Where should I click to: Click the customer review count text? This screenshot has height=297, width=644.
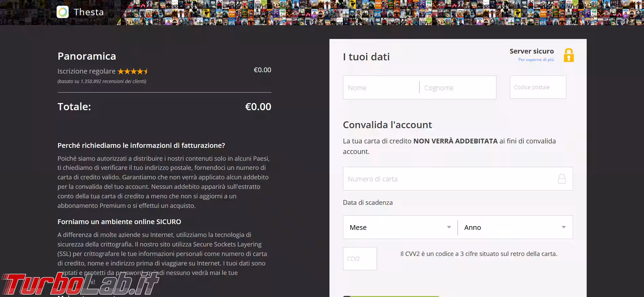102,81
